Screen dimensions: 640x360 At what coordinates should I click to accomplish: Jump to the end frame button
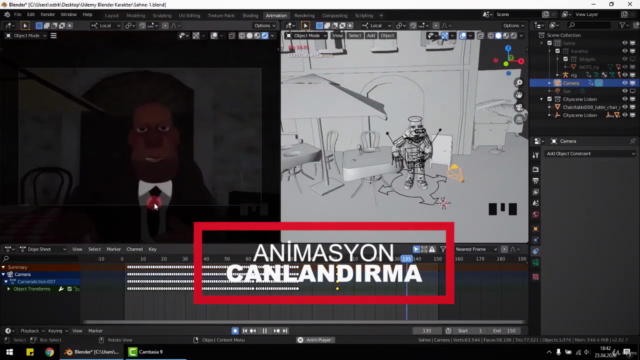click(285, 331)
